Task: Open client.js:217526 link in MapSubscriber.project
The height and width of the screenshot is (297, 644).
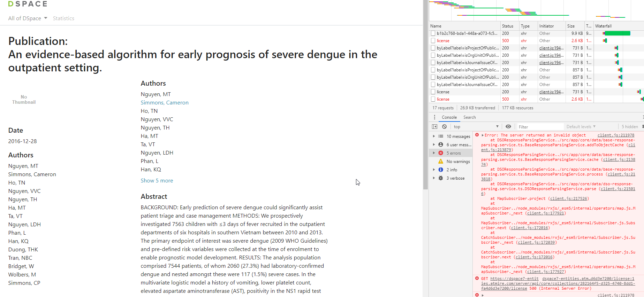Action: pos(569,198)
